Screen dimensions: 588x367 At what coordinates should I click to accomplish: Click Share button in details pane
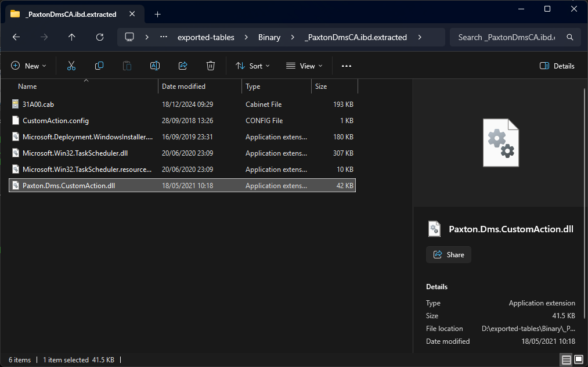coord(449,255)
